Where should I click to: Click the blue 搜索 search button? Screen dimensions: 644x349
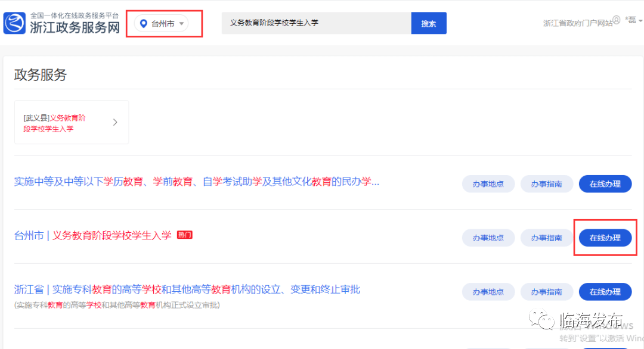click(x=428, y=23)
